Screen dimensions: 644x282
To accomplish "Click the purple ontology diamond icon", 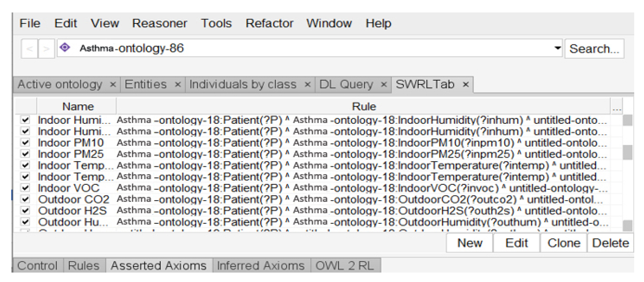I will tap(65, 47).
